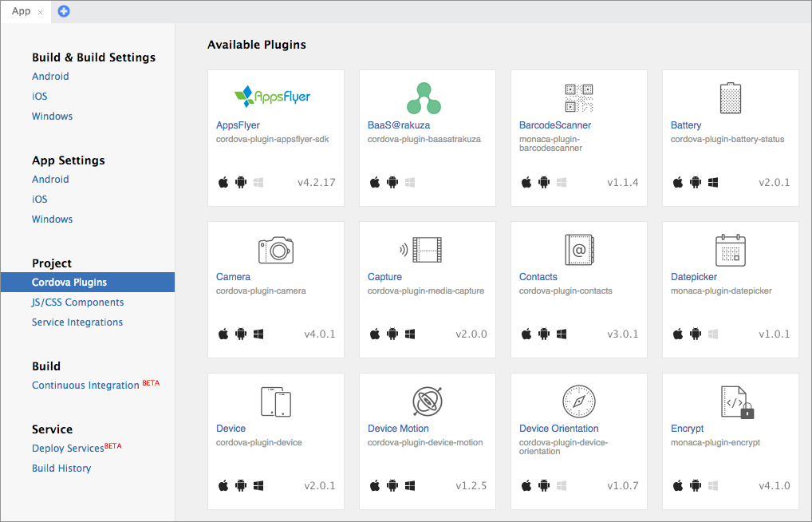
Task: Add a new tab with plus button
Action: (64, 11)
